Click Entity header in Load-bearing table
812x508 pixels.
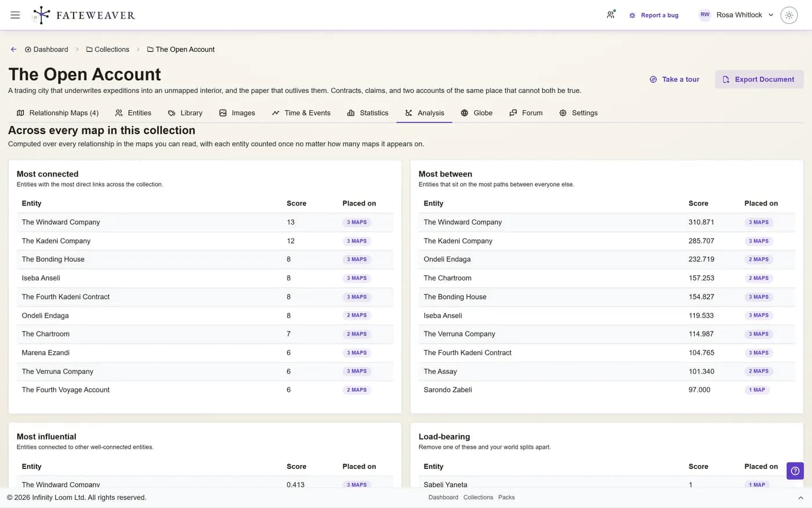pos(433,467)
